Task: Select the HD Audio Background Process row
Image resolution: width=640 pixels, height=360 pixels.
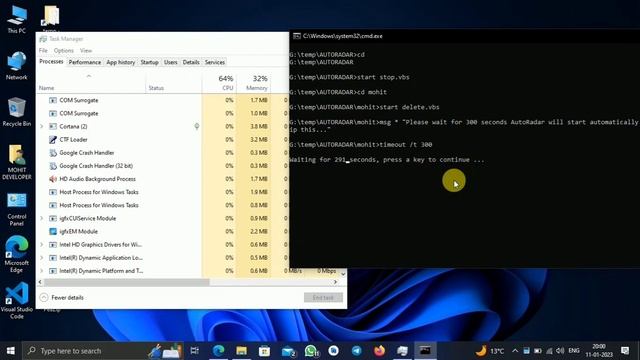Action: 162,179
